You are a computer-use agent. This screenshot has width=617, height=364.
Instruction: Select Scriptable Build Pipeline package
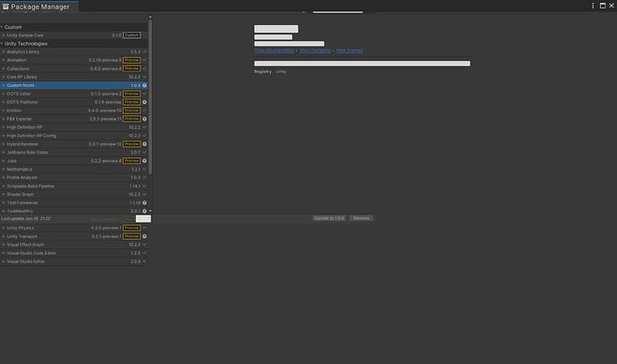(x=74, y=186)
